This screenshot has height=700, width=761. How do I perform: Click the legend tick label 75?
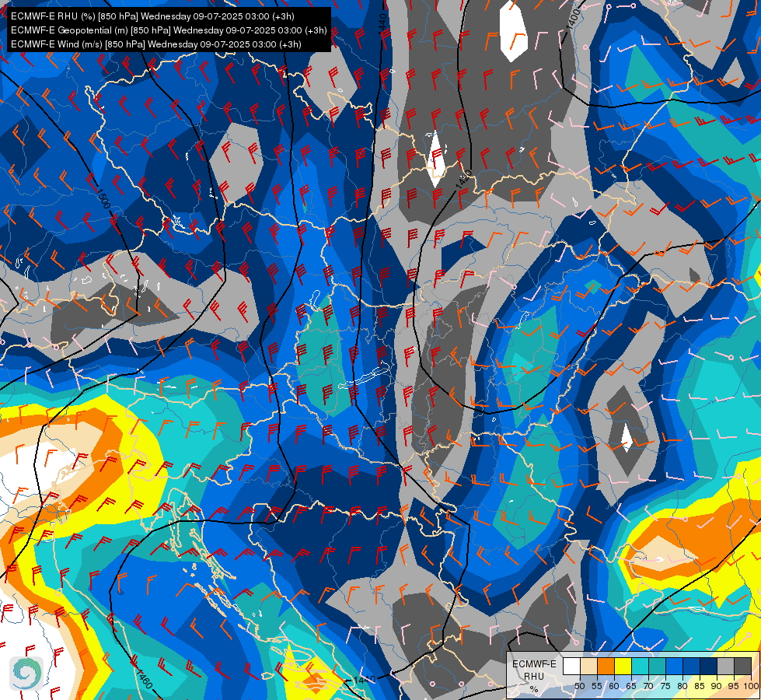(x=665, y=686)
